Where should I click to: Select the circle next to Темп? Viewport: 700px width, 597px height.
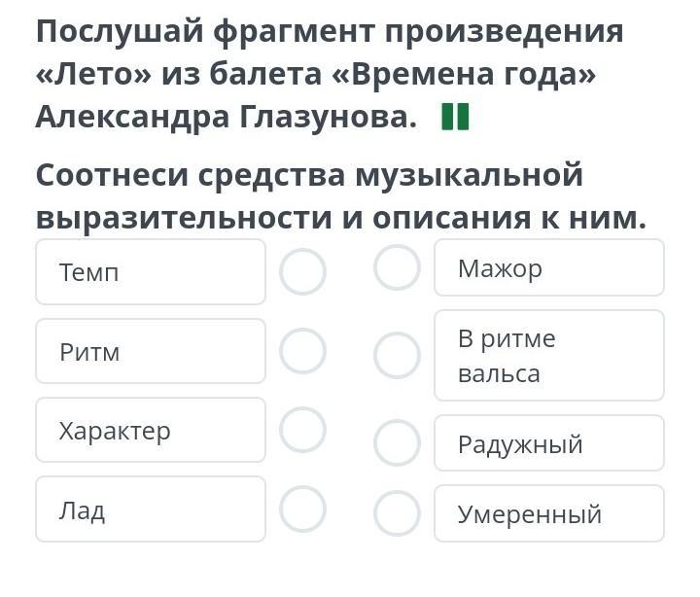tap(302, 271)
